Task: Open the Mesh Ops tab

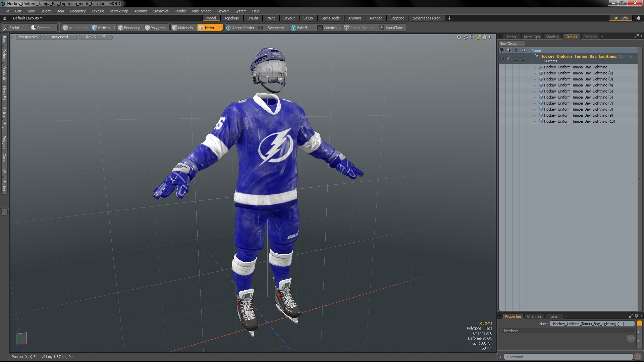Action: point(532,37)
